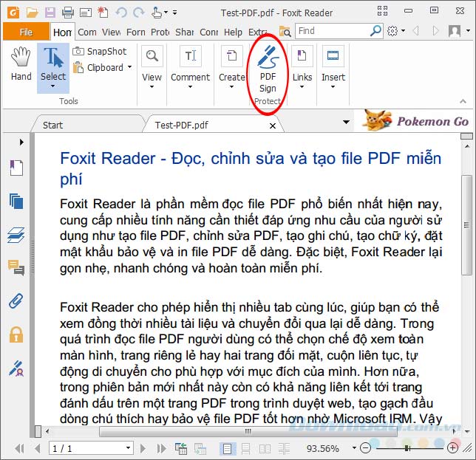Open the quick access customize dropdown
The height and width of the screenshot is (460, 476).
[175, 13]
